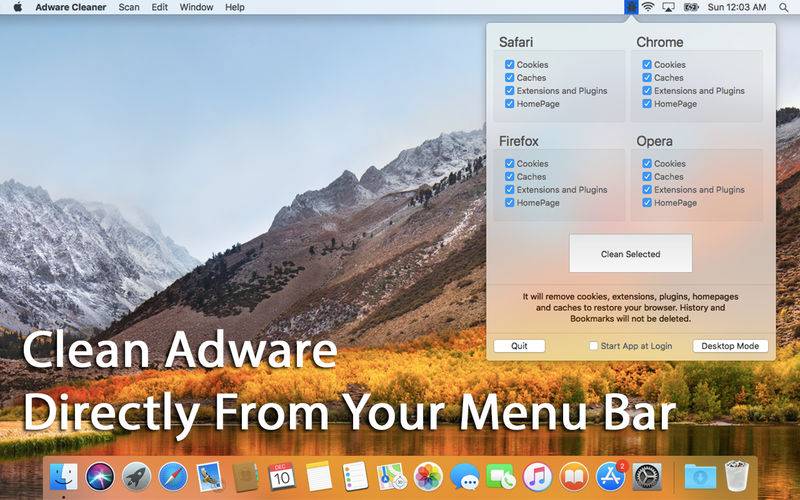Open Safari compass icon in Dock
The height and width of the screenshot is (500, 800).
point(173,477)
